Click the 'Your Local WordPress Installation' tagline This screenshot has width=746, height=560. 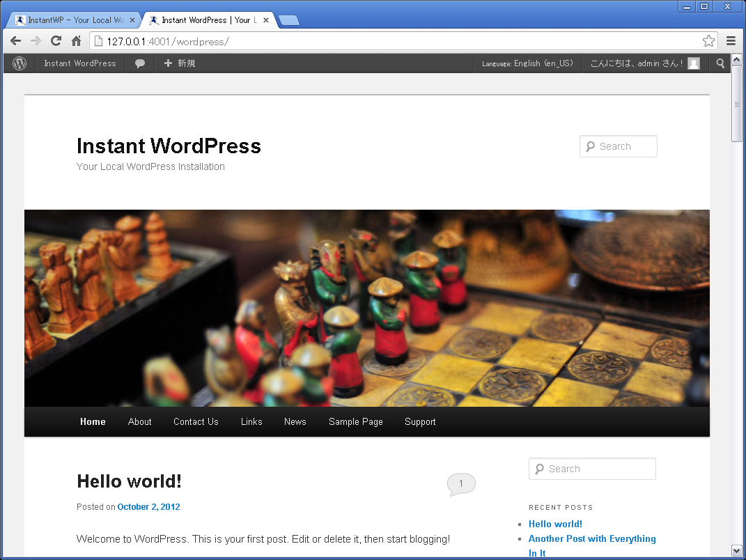click(150, 166)
